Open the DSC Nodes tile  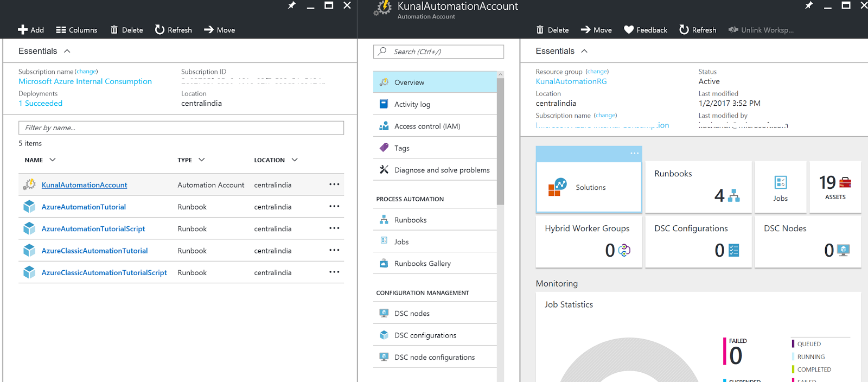(x=808, y=241)
